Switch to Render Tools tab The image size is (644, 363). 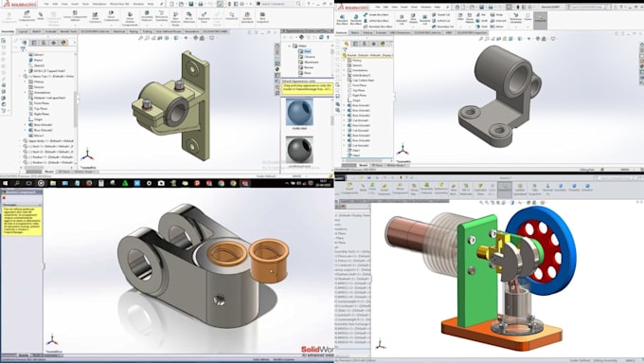click(x=68, y=31)
